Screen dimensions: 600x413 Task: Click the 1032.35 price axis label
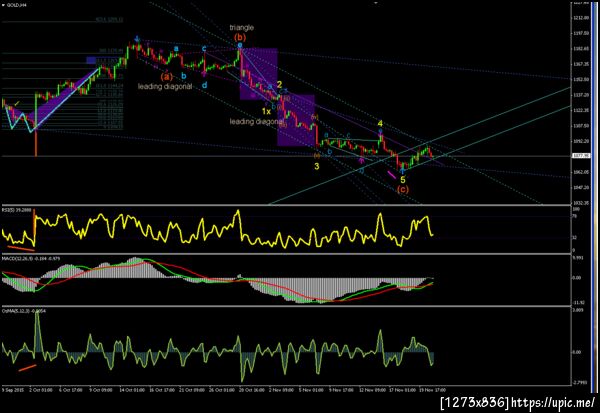(x=581, y=202)
